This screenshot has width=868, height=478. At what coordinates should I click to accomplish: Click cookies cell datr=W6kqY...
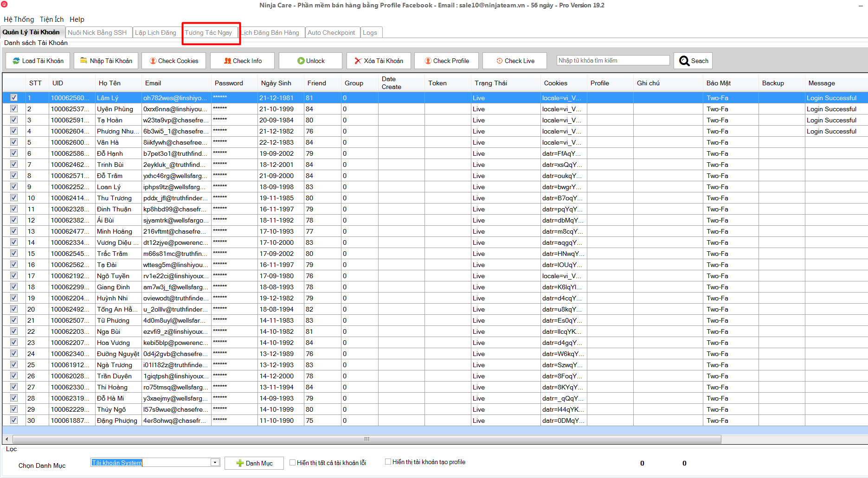563,354
